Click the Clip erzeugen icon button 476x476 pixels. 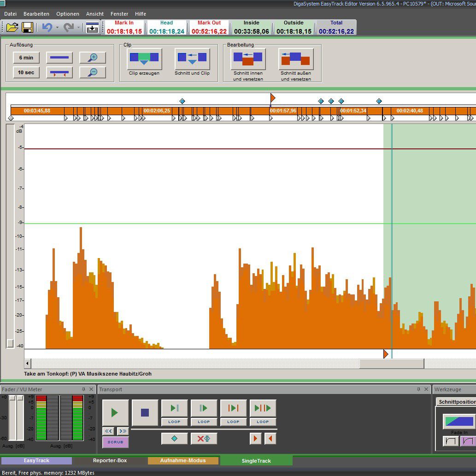(x=144, y=59)
